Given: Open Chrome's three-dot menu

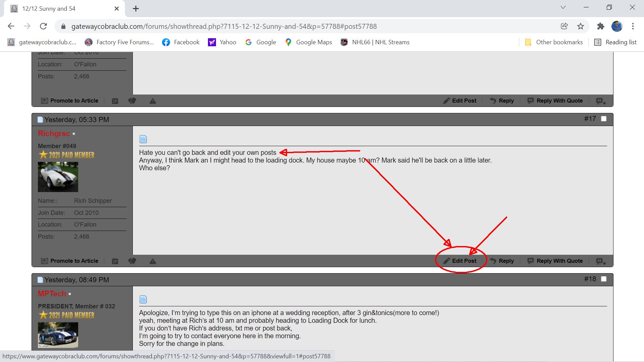Looking at the screenshot, I should pos(633,26).
